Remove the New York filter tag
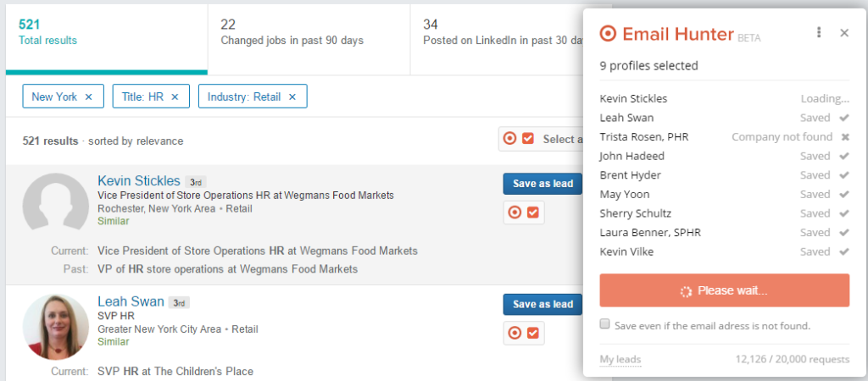 [88, 97]
